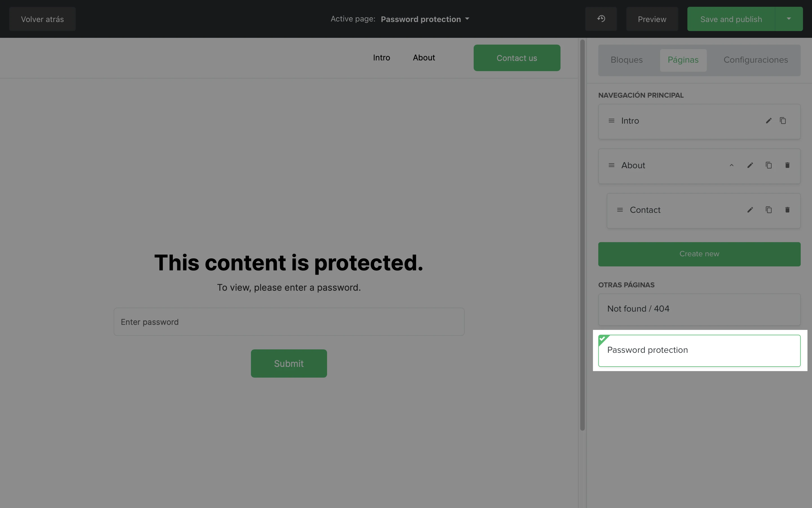Edit the About page with pencil icon
This screenshot has height=508, width=812.
coord(750,165)
